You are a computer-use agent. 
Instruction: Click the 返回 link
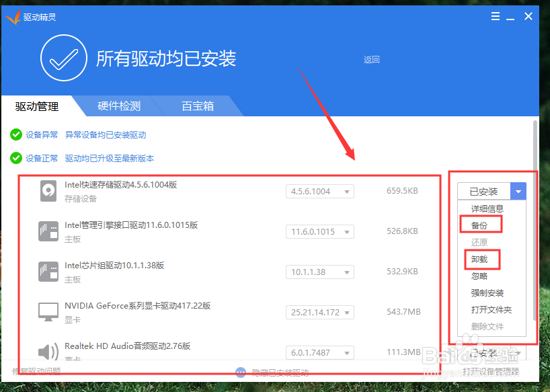[371, 60]
